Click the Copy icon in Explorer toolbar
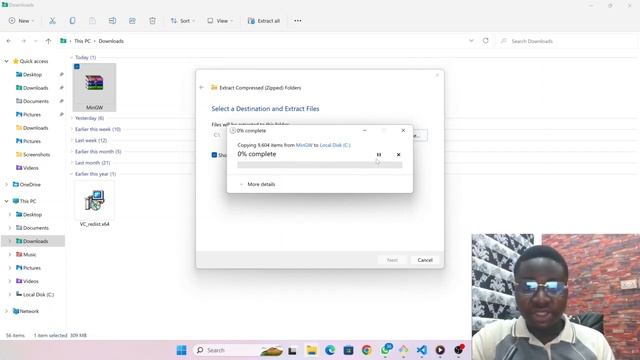 coord(72,21)
